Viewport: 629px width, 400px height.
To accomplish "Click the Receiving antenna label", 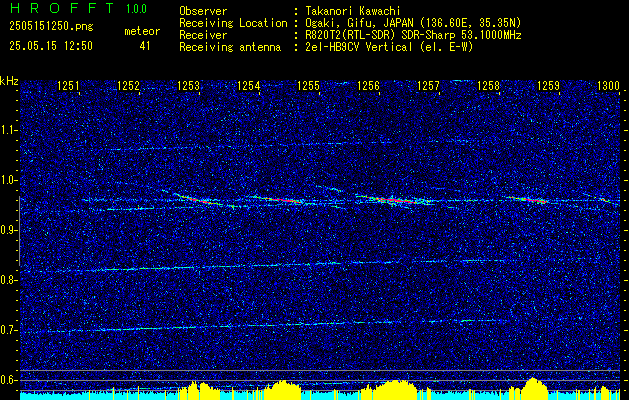I will pos(230,47).
